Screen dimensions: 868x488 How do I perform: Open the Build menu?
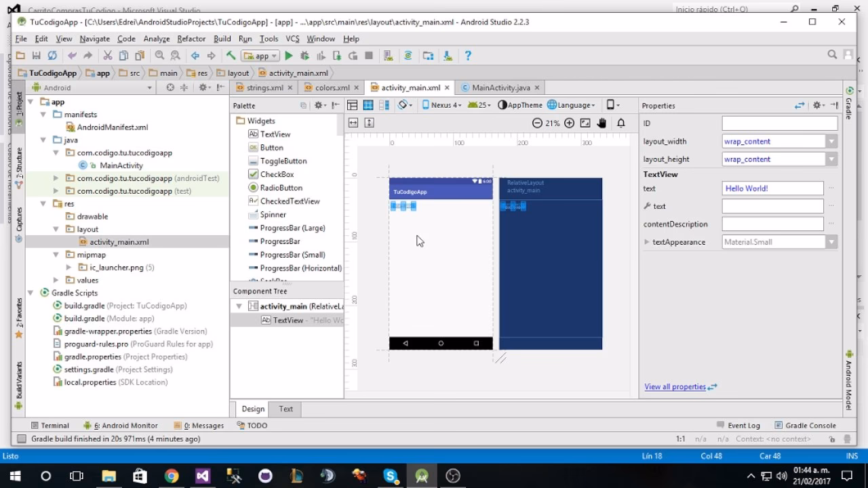222,39
